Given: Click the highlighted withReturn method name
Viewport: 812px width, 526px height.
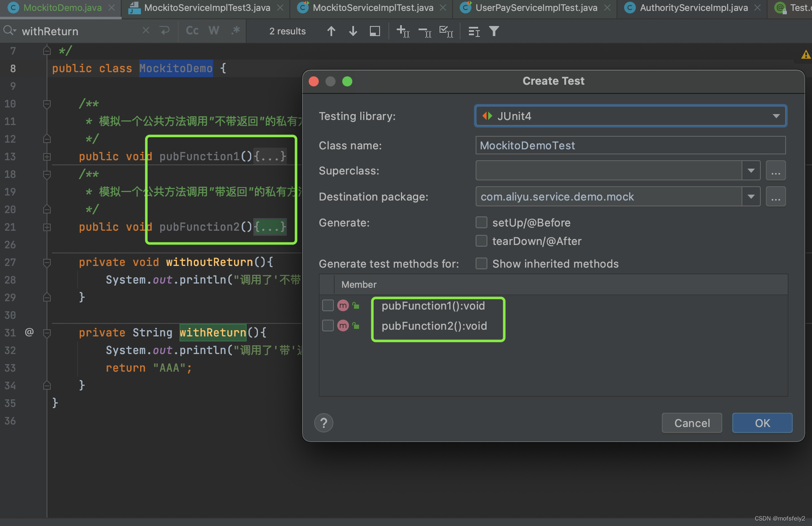Looking at the screenshot, I should [x=213, y=332].
